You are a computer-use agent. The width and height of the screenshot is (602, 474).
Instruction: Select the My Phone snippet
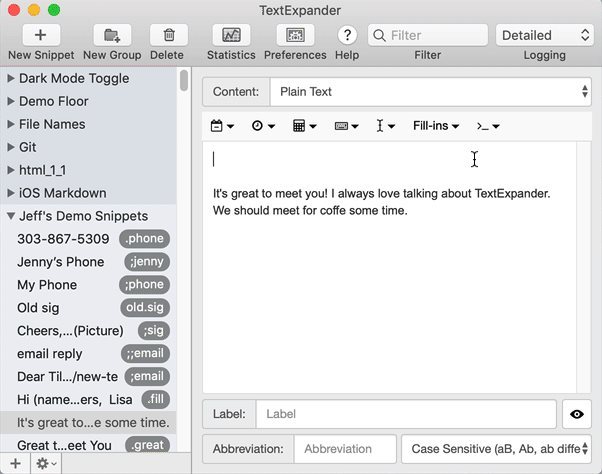[x=88, y=285]
